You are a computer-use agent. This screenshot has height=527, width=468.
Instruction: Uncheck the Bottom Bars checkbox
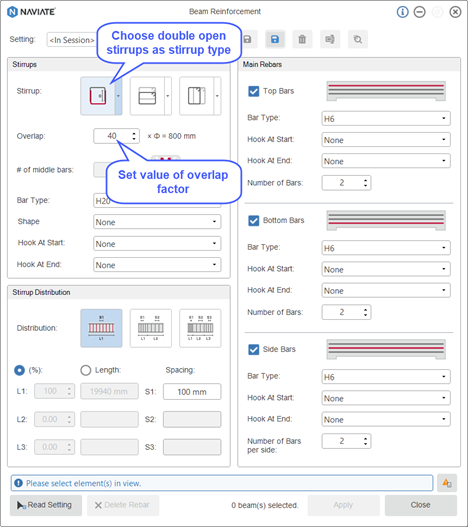[254, 220]
